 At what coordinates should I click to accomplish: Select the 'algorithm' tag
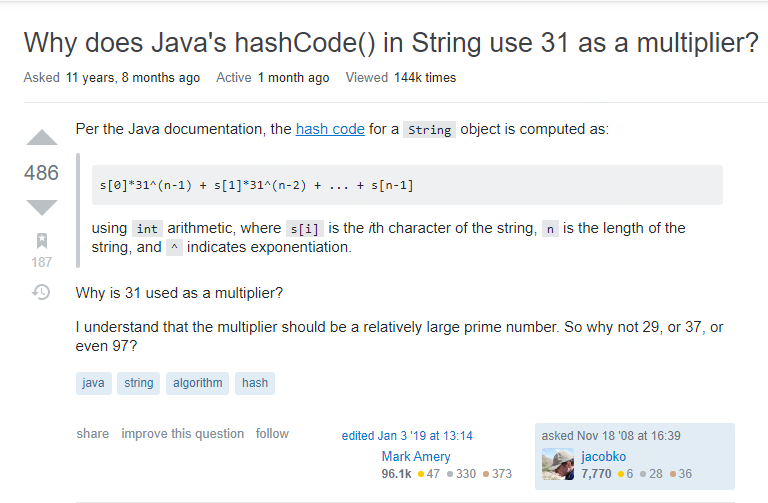click(197, 383)
